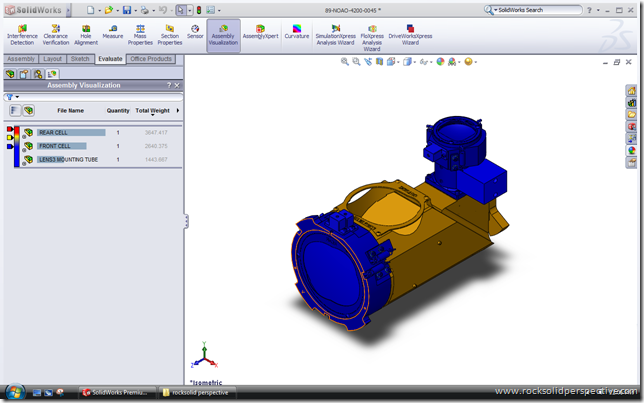Open Clearance Verification tool

coord(56,35)
